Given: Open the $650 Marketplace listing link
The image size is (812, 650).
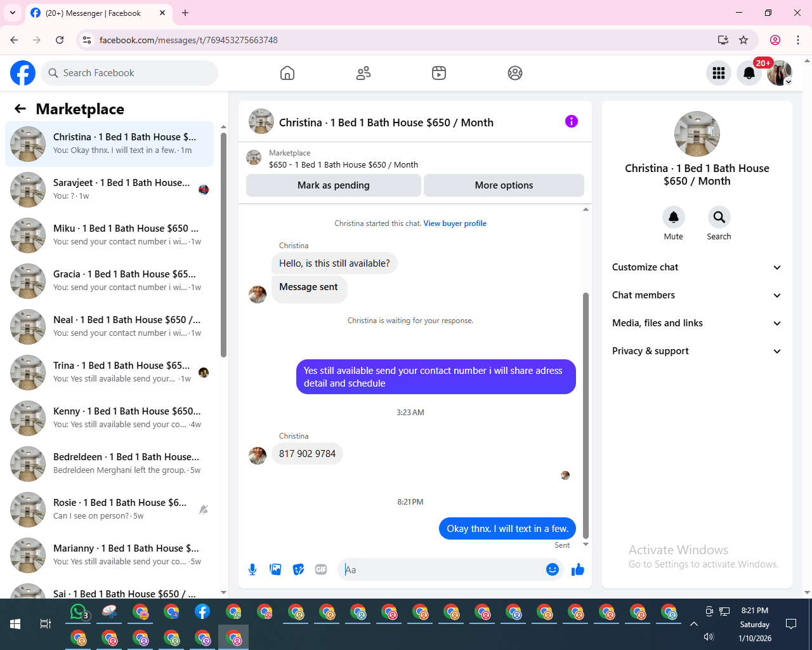Looking at the screenshot, I should 343,164.
